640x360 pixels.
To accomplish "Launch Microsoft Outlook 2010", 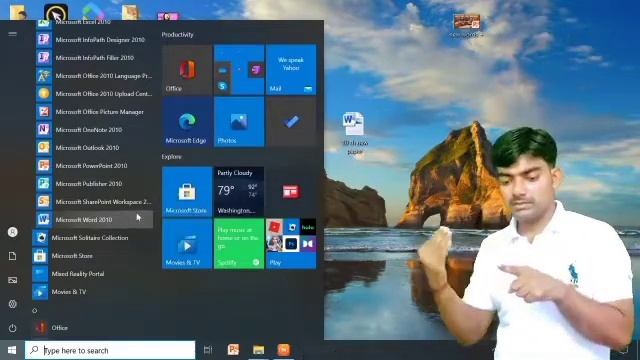I will tap(93, 147).
